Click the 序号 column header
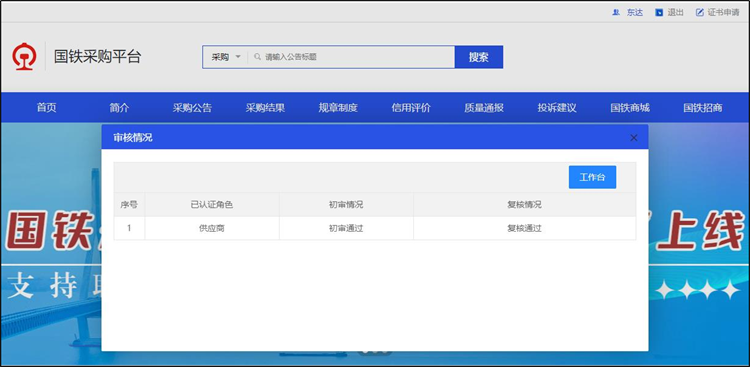750x367 pixels. click(x=129, y=205)
